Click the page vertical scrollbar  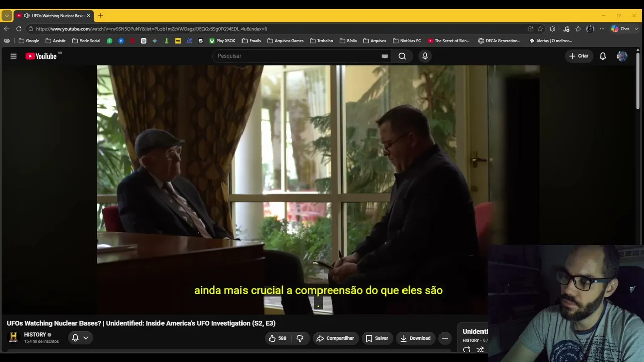click(638, 80)
